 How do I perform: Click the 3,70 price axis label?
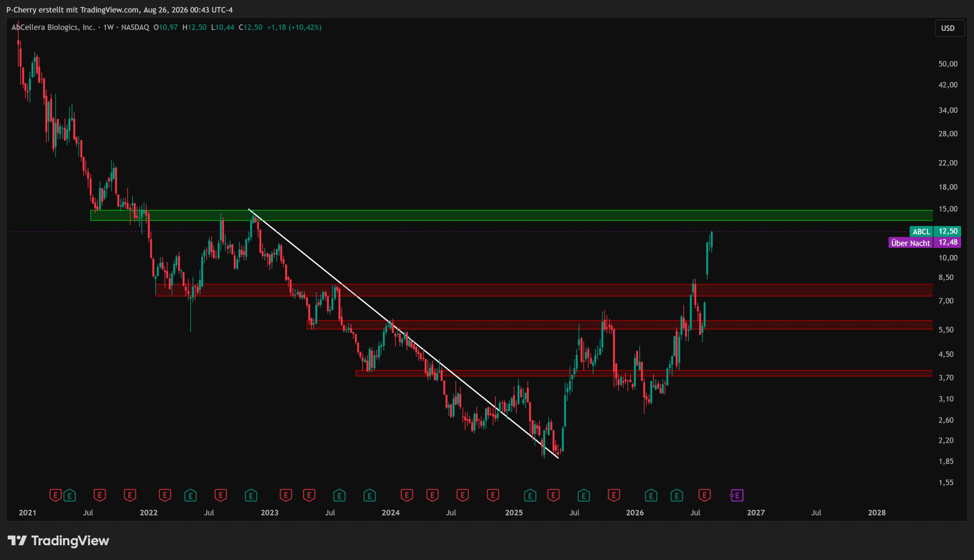[x=946, y=378]
